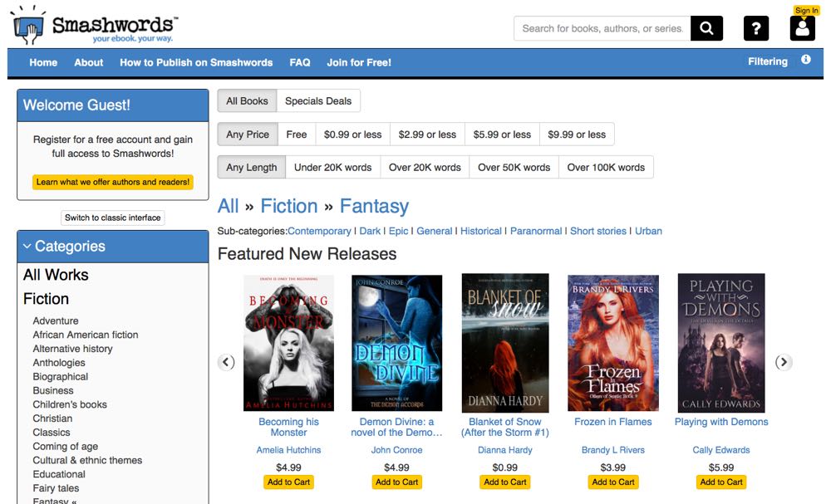This screenshot has width=831, height=504.
Task: Select the Specials Deals filter
Action: pyautogui.click(x=318, y=100)
